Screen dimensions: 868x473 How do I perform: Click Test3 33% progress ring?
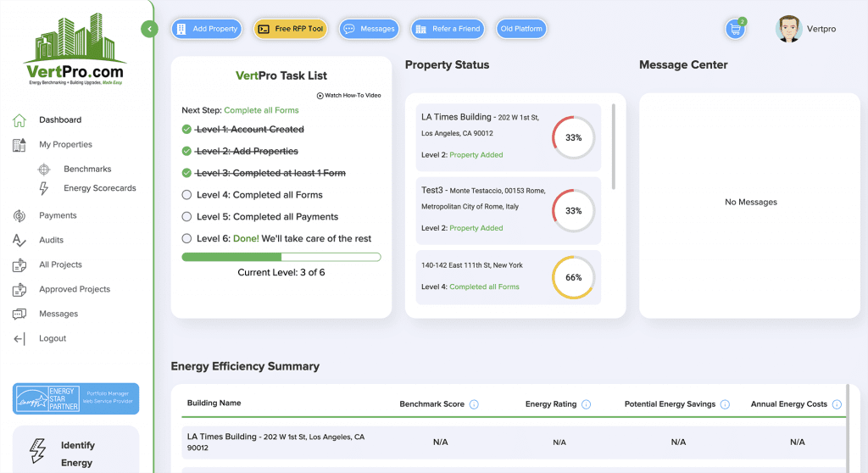point(574,210)
